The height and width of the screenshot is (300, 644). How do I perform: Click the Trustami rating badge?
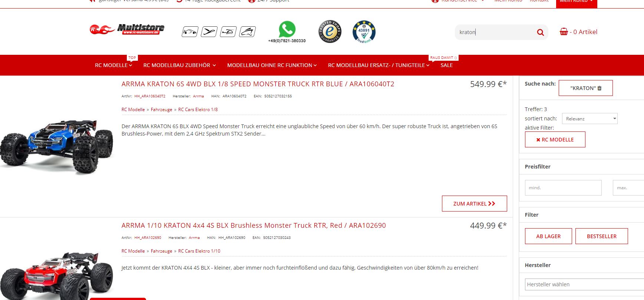click(x=364, y=31)
